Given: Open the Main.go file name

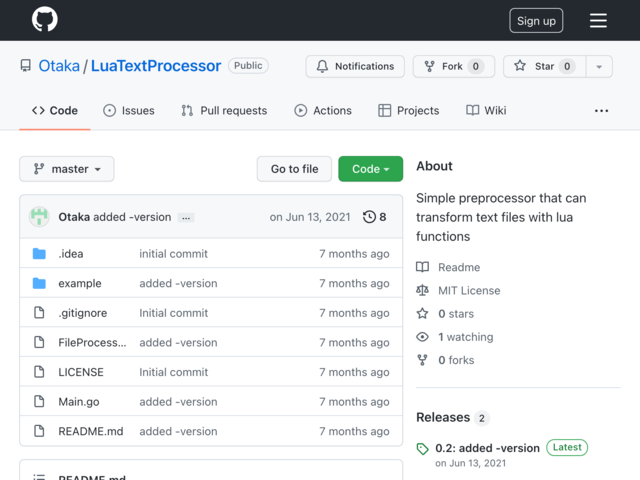Looking at the screenshot, I should [x=79, y=402].
